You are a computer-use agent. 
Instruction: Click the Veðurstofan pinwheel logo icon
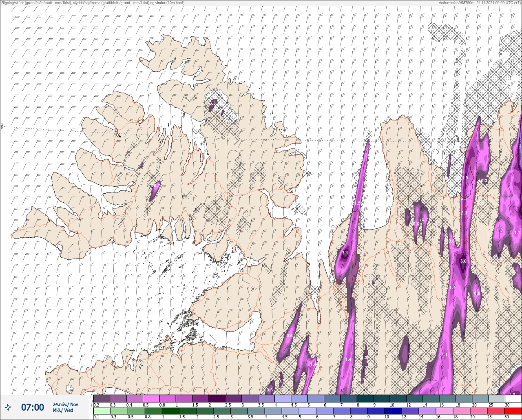[8, 407]
